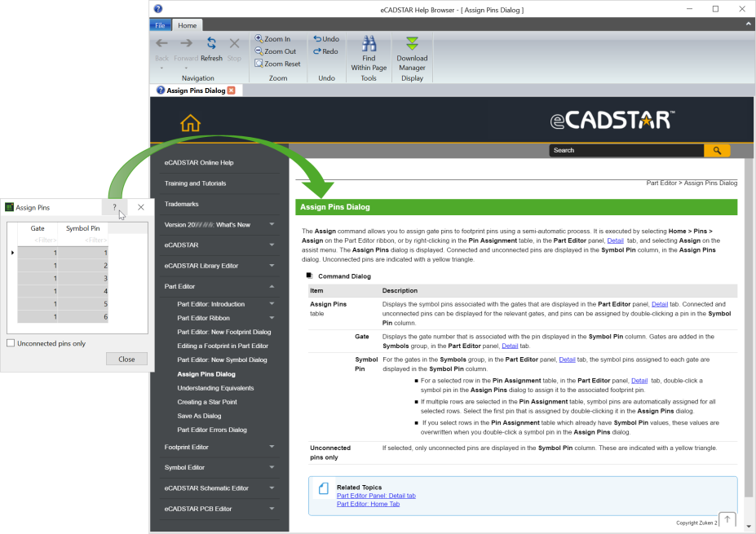Click the Gate column filter field
Viewport: 756px width, 534px height.
[x=38, y=240]
